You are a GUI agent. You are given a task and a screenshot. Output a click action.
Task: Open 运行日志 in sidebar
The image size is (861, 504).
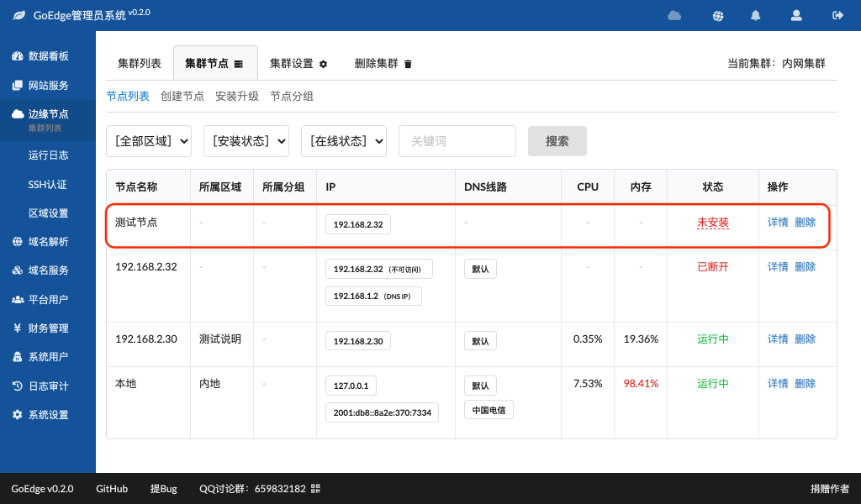point(48,155)
